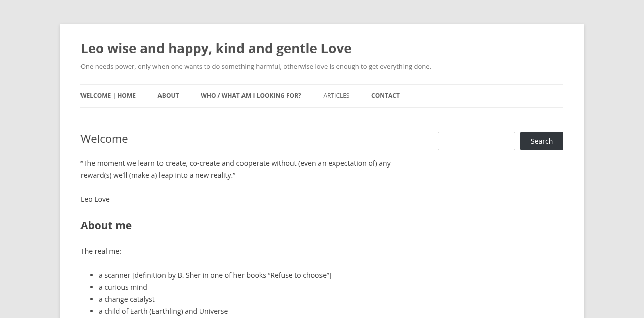Click 'a child of Earth (Earthling)' list item
Image resolution: width=644 pixels, height=318 pixels.
pos(163,311)
